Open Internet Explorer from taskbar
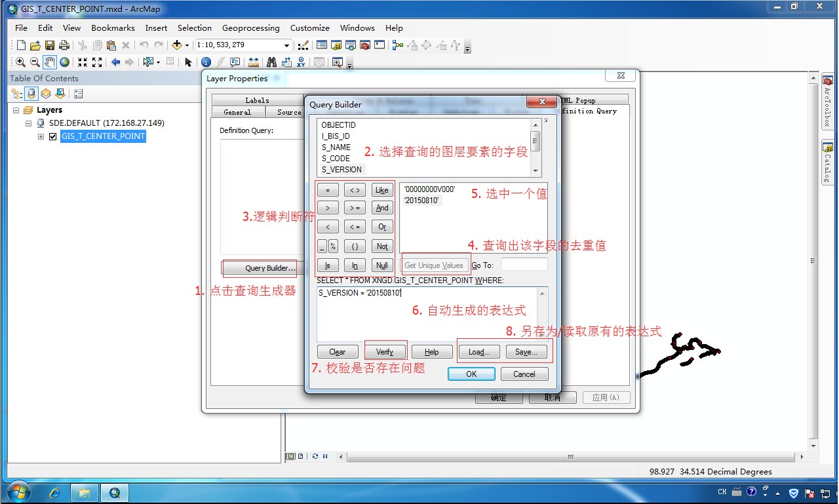 coord(55,492)
